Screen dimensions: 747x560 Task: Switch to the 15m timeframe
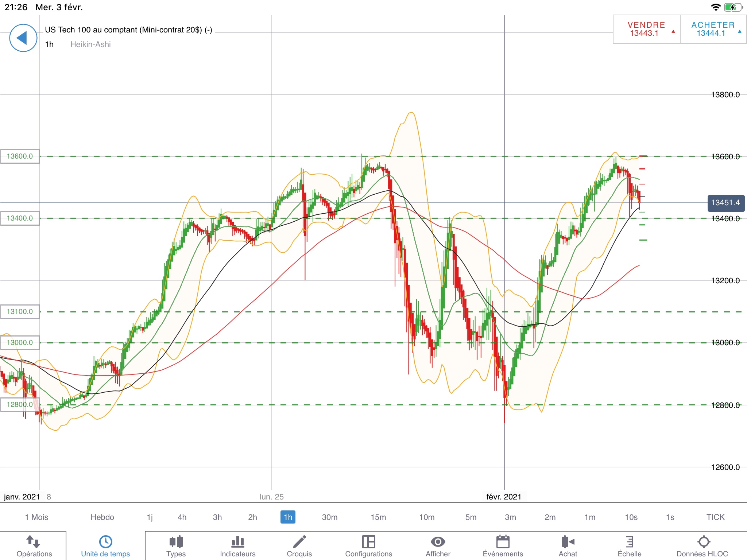pyautogui.click(x=378, y=517)
